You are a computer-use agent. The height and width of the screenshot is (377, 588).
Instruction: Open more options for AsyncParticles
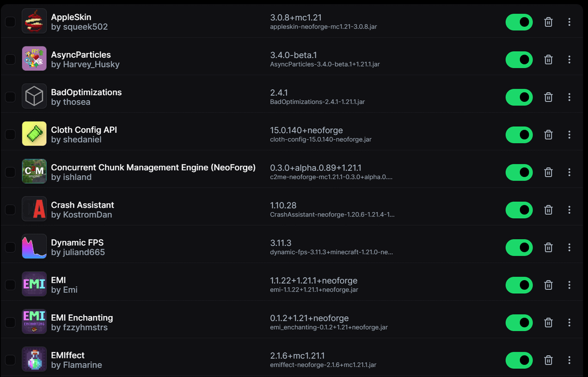pyautogui.click(x=569, y=59)
